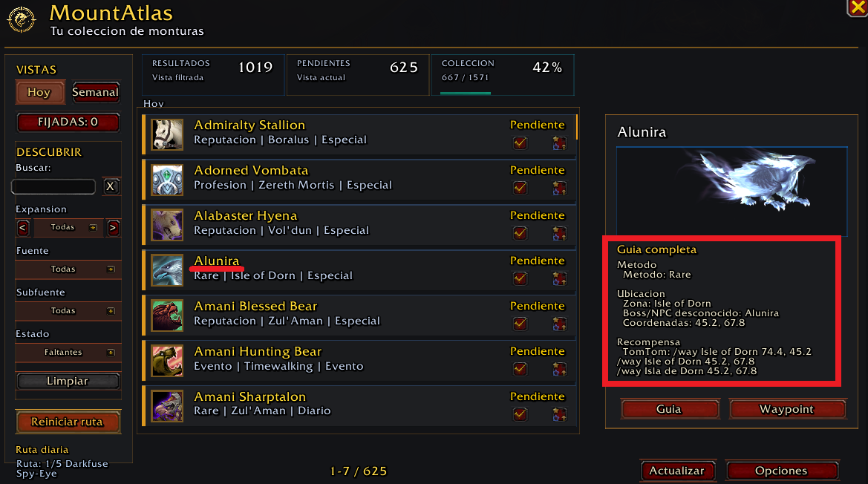Click the Waypoint button

tap(787, 409)
